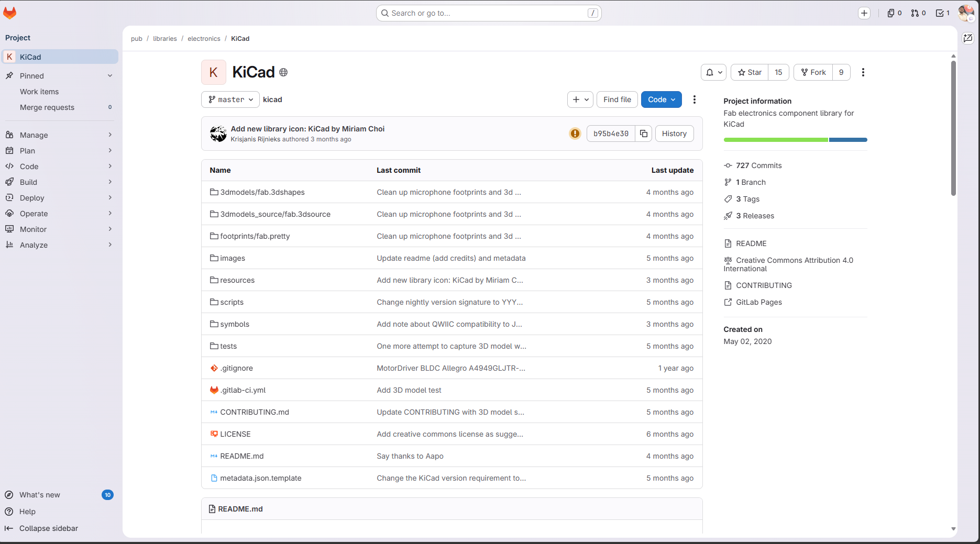Open the 3dmodels/fab.3dshapes folder
Image resolution: width=980 pixels, height=544 pixels.
tap(262, 192)
